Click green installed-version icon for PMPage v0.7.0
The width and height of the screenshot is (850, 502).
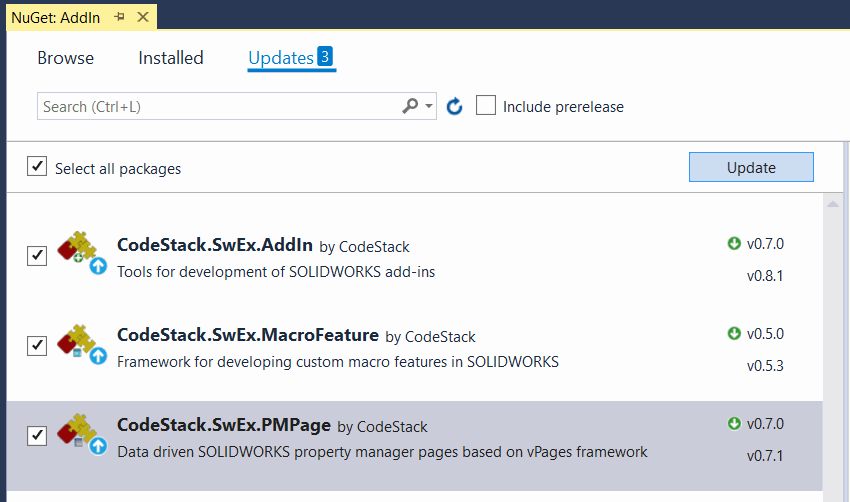tap(734, 423)
